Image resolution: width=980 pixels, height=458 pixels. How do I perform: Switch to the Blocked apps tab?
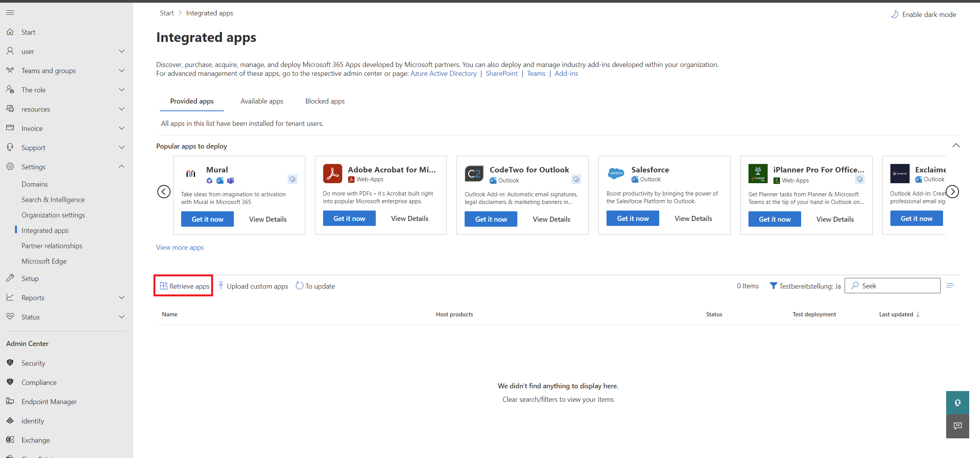point(325,101)
